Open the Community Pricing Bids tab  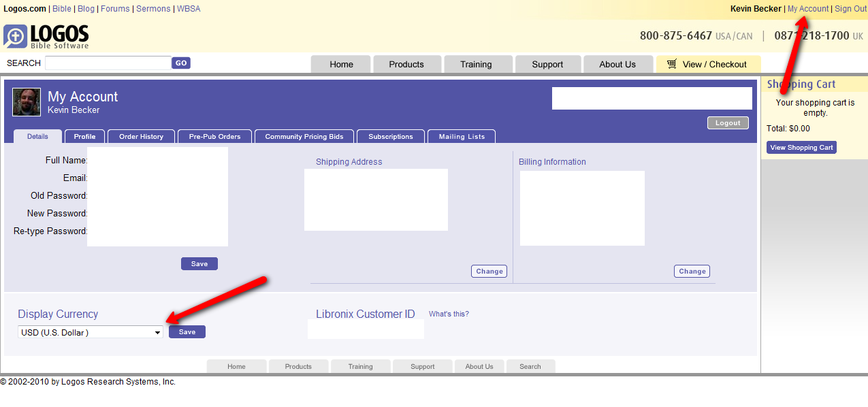304,136
